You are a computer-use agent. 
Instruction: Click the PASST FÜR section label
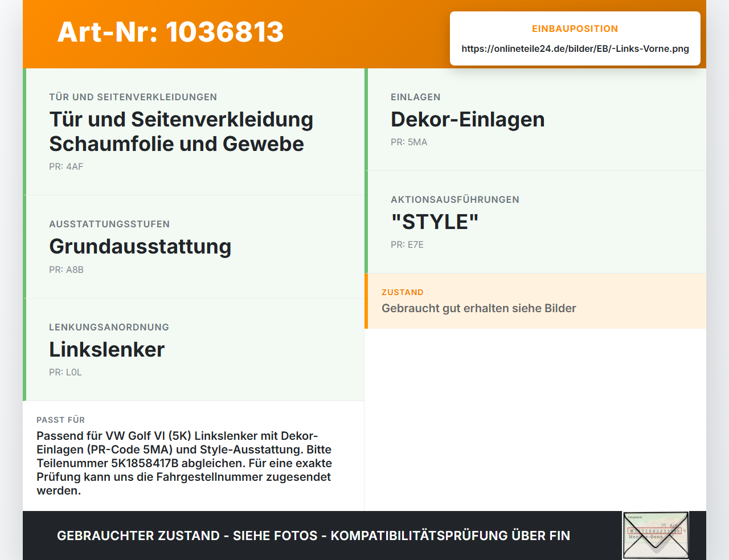(60, 420)
